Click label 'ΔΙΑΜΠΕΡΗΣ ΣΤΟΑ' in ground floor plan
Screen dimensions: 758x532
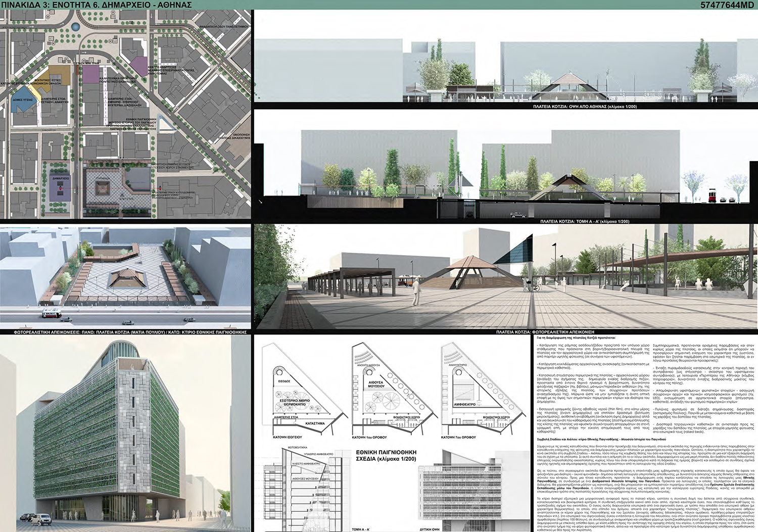point(286,417)
